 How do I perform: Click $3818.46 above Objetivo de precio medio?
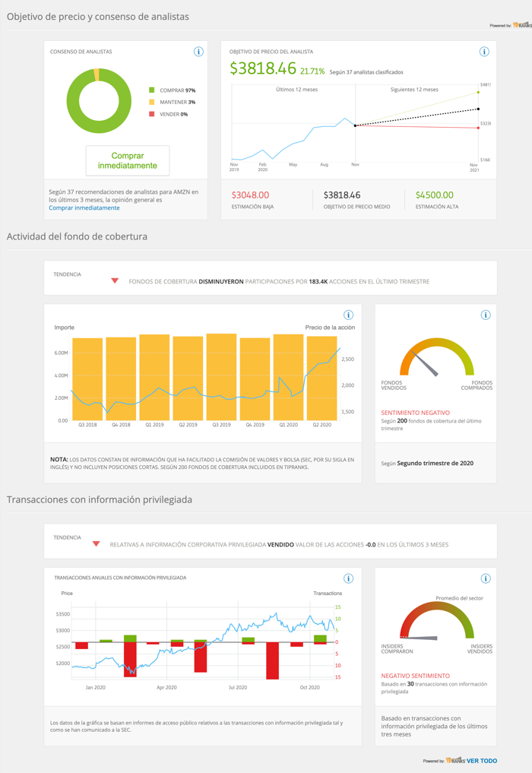click(342, 195)
